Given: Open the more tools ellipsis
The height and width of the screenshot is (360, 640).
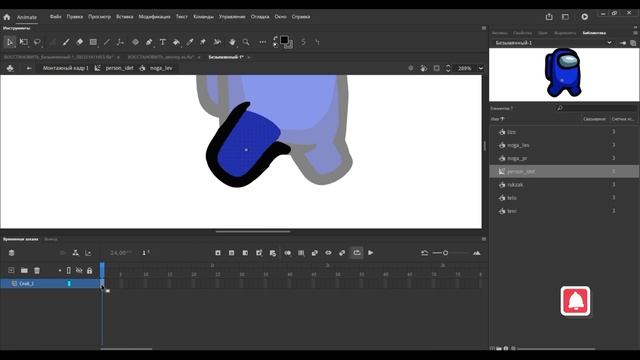Looking at the screenshot, I should [262, 42].
